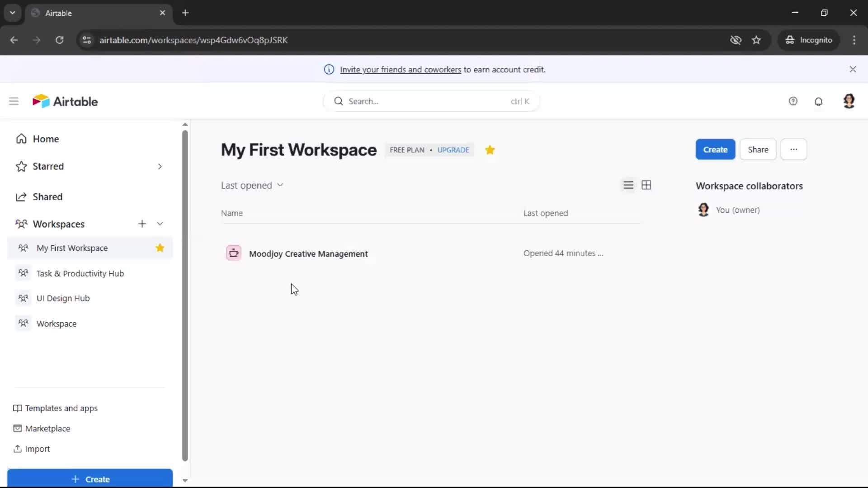This screenshot has width=868, height=488.
Task: Click the sidebar bottom Create button
Action: (90, 479)
